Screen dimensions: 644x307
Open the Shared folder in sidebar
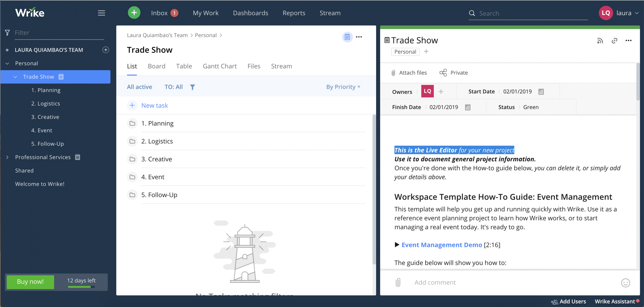(x=24, y=171)
